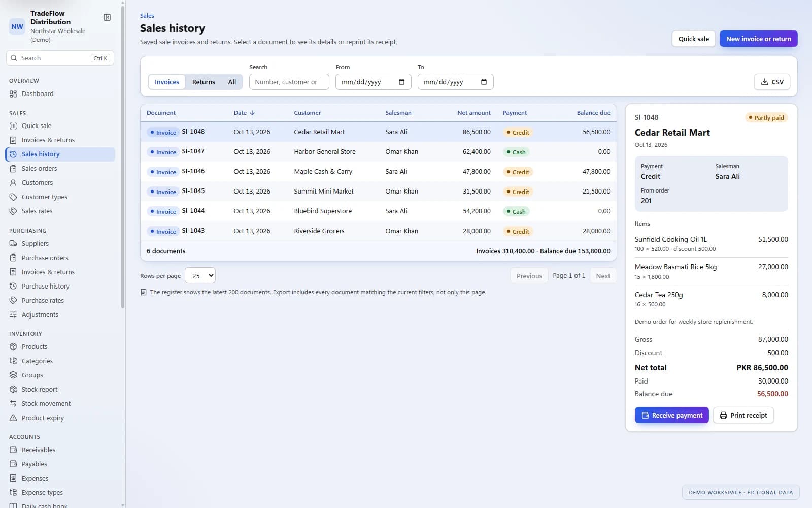The image size is (812, 508).
Task: Open Purchase orders page
Action: pyautogui.click(x=60, y=258)
